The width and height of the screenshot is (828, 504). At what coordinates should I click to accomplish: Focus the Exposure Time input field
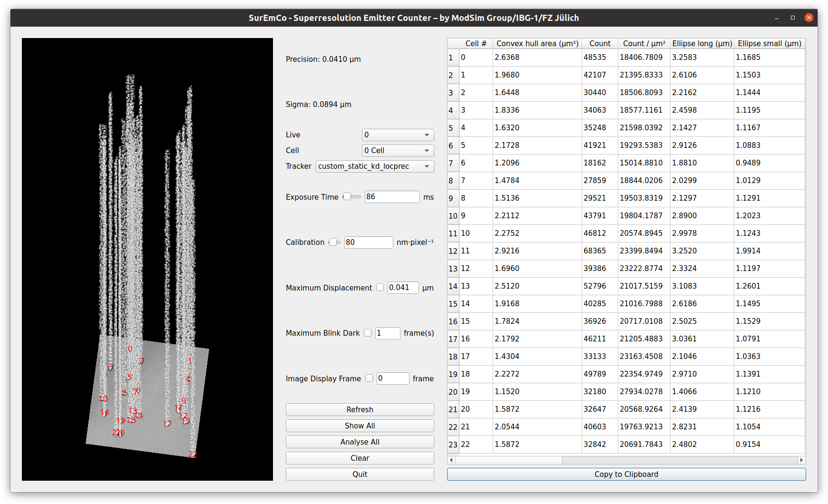click(x=391, y=197)
